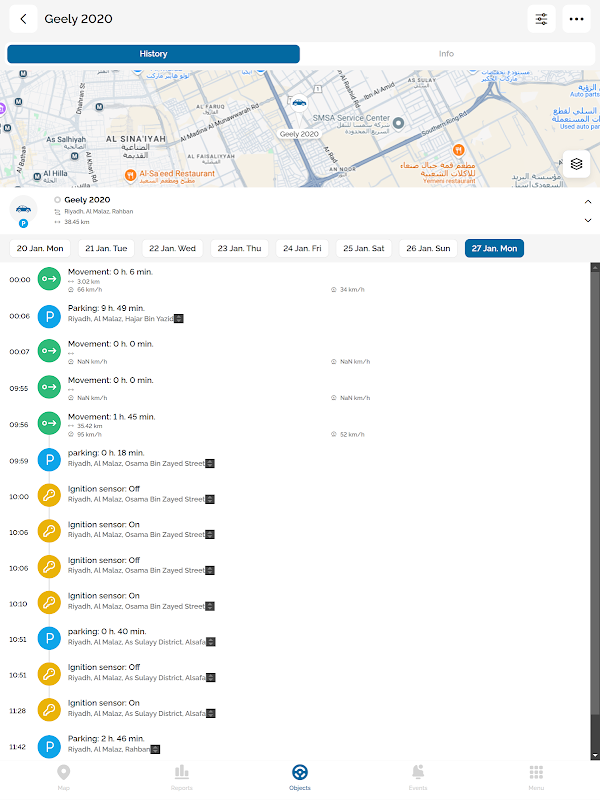Click the 09:59 parking event icon
600x800 pixels.
pos(49,460)
